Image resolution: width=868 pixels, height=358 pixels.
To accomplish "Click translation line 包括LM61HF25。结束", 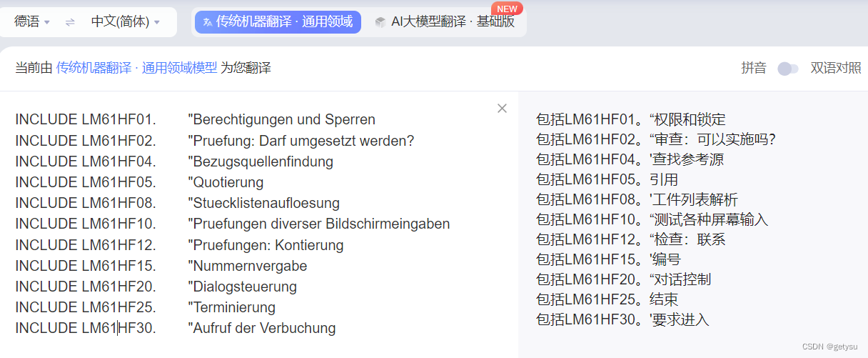I will (x=607, y=299).
